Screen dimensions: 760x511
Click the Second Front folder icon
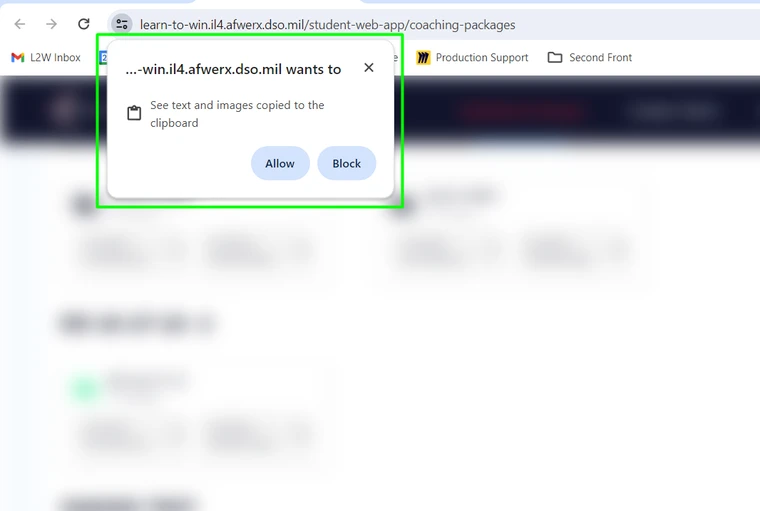[x=554, y=58]
